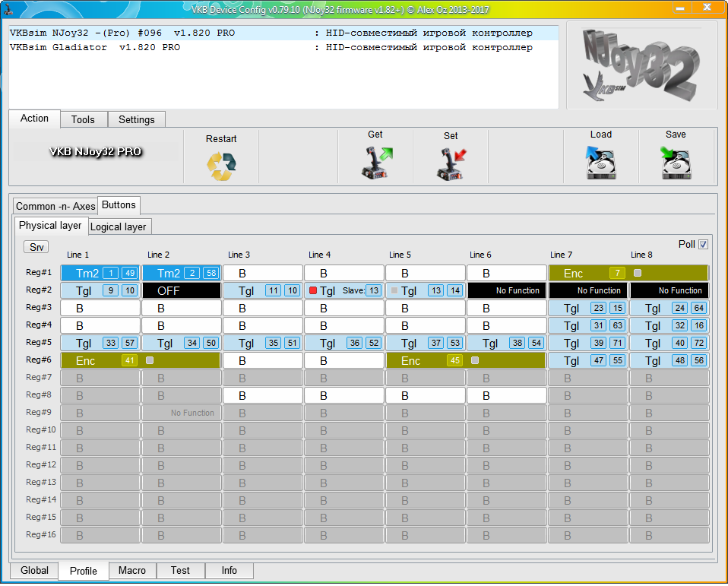Click the black OFF cell in Reg#2
Viewport: 728px width, 586px height.
(182, 290)
